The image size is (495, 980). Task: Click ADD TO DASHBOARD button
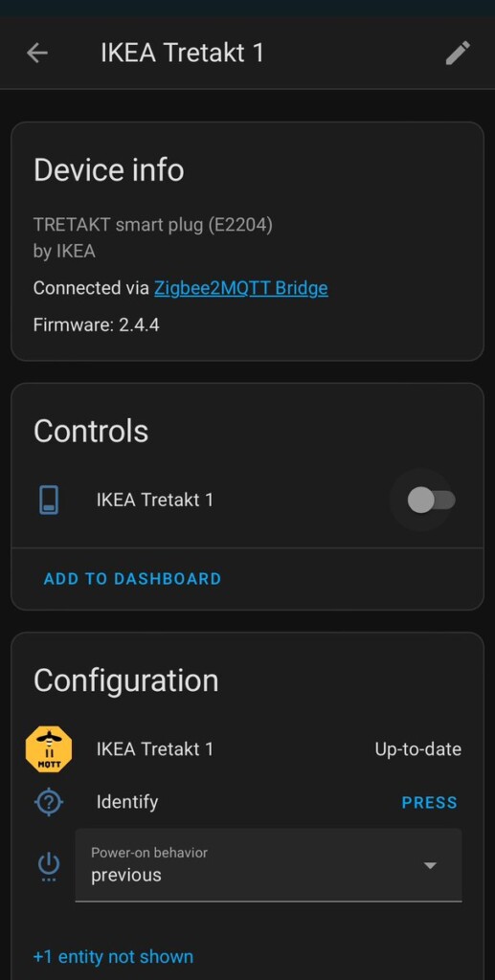point(132,579)
